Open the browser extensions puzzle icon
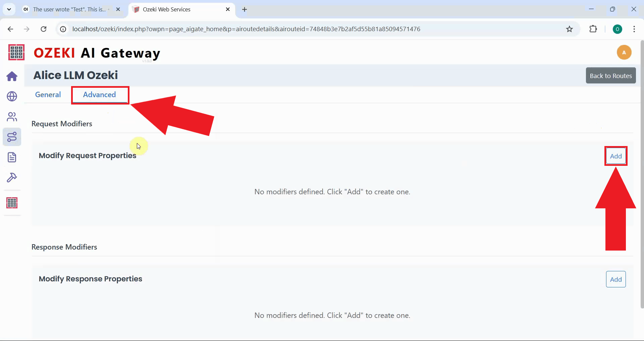This screenshot has width=644, height=341. tap(593, 29)
